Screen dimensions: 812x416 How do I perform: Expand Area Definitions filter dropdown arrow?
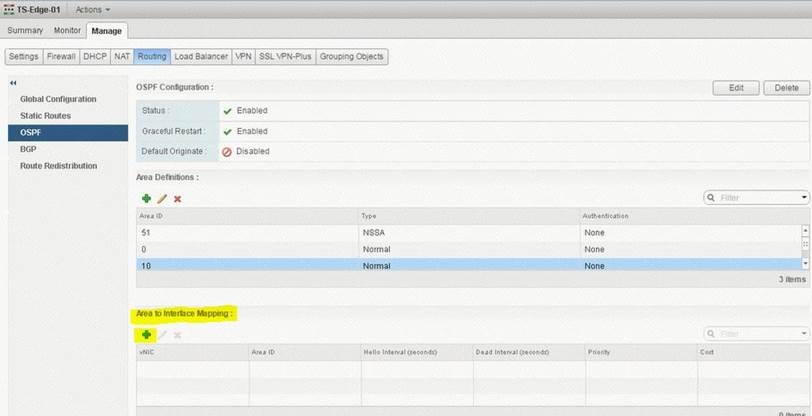tap(804, 198)
